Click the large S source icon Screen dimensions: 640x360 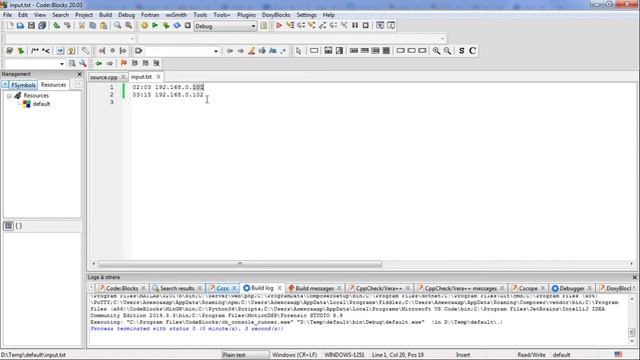coord(462,51)
